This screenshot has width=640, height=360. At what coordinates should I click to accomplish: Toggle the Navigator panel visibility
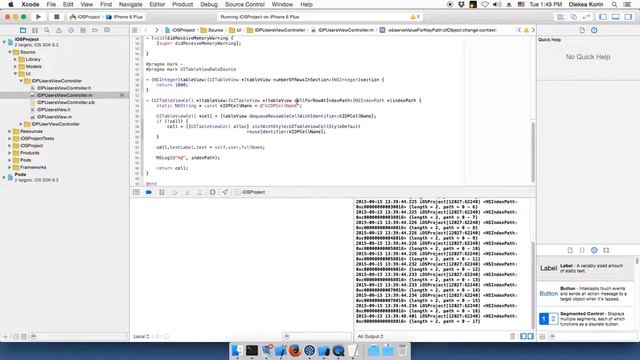click(603, 17)
